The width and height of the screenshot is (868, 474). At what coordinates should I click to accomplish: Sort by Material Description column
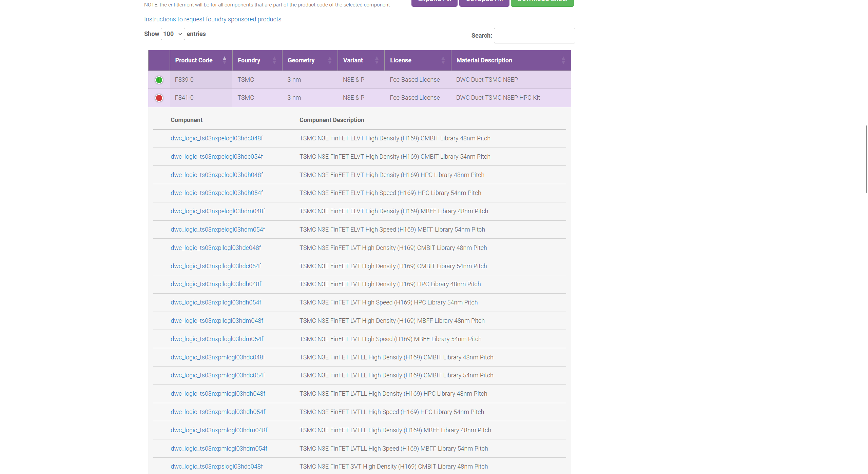click(511, 60)
